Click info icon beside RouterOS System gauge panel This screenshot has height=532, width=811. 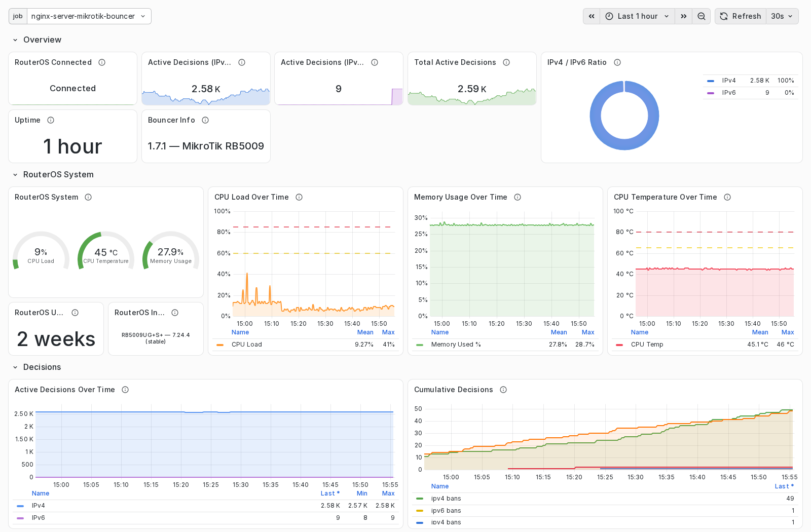click(88, 197)
